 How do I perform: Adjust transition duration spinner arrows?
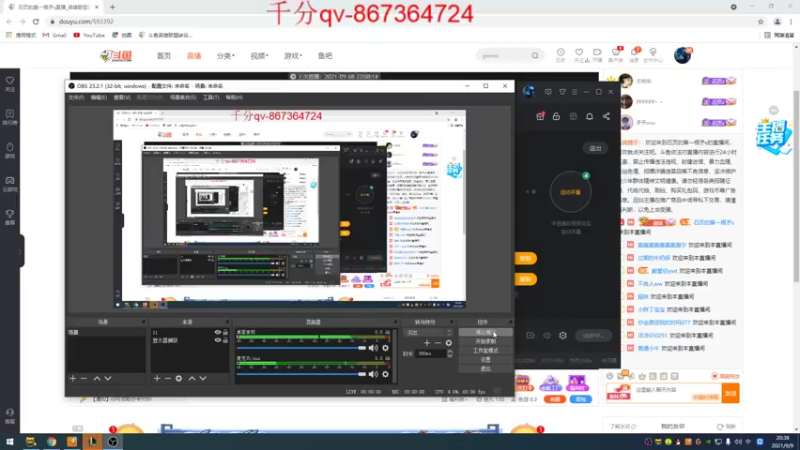[449, 353]
